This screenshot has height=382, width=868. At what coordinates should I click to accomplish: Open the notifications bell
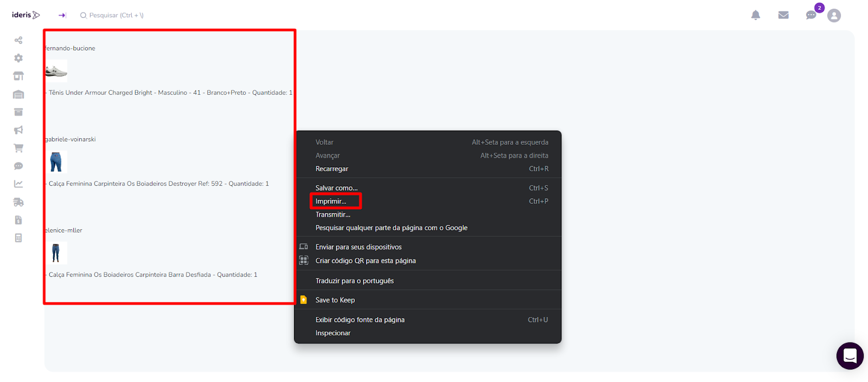755,15
